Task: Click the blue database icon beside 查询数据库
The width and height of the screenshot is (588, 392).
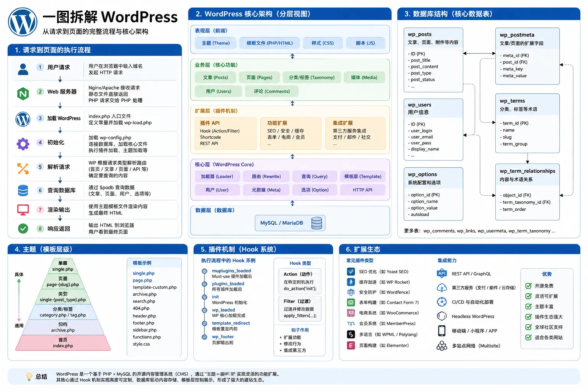Action: (x=23, y=190)
